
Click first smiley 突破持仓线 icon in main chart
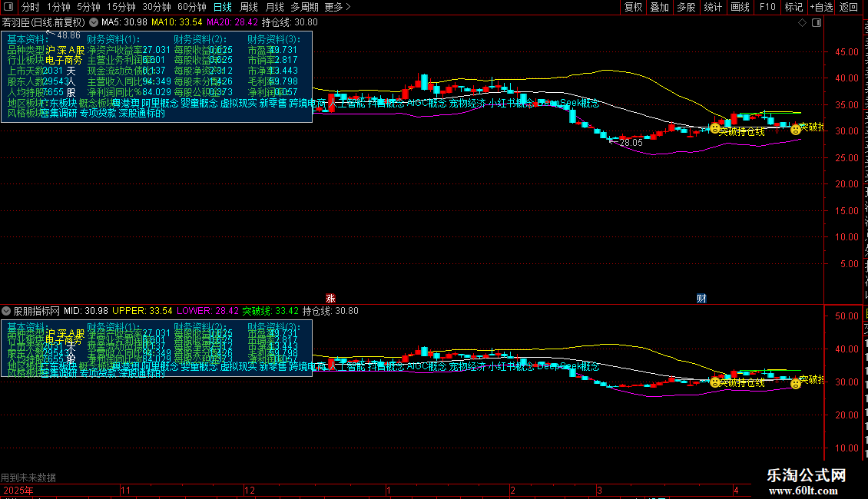715,129
